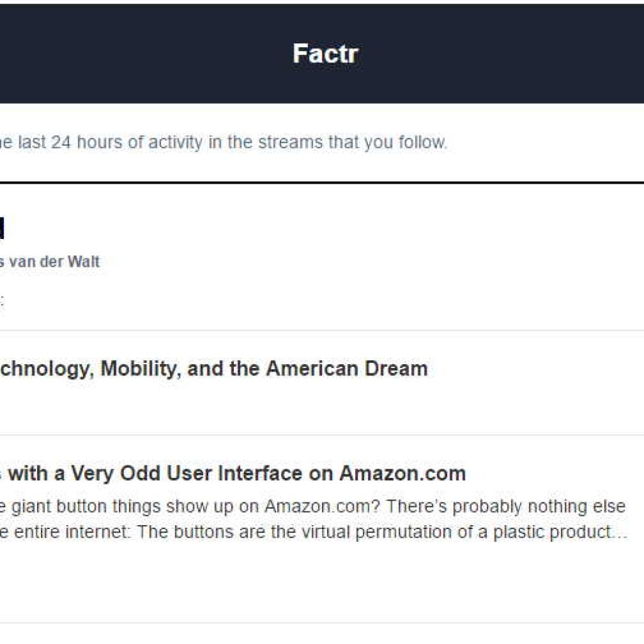
Task: Select the 'last 24 hours of activity' sentence
Action: point(223,143)
